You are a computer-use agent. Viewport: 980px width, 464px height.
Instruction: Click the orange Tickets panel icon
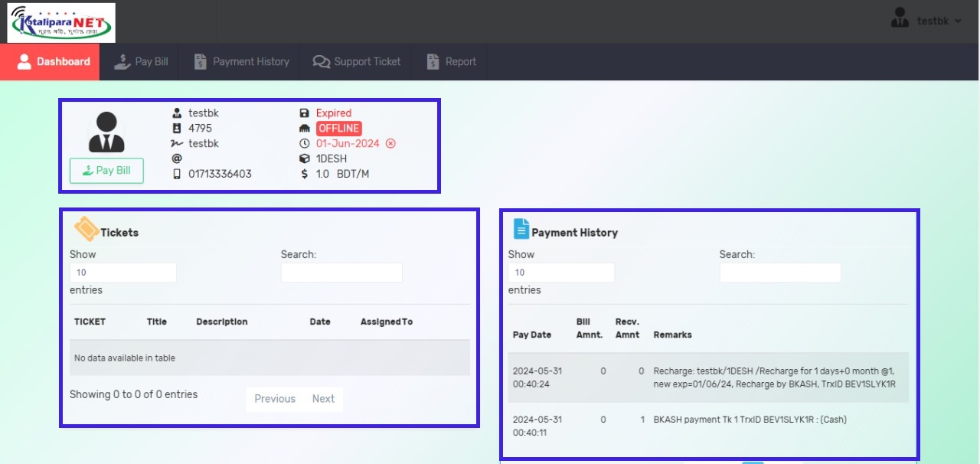coord(86,229)
